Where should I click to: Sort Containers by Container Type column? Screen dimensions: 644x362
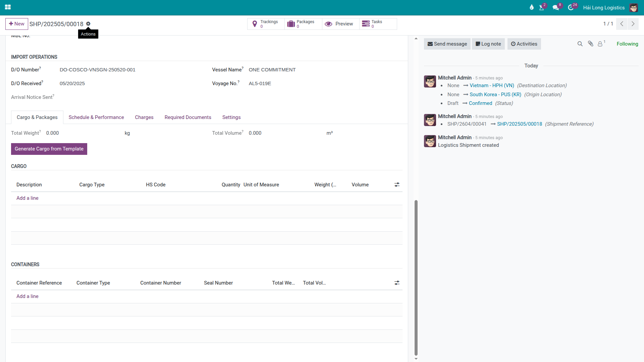tap(93, 283)
